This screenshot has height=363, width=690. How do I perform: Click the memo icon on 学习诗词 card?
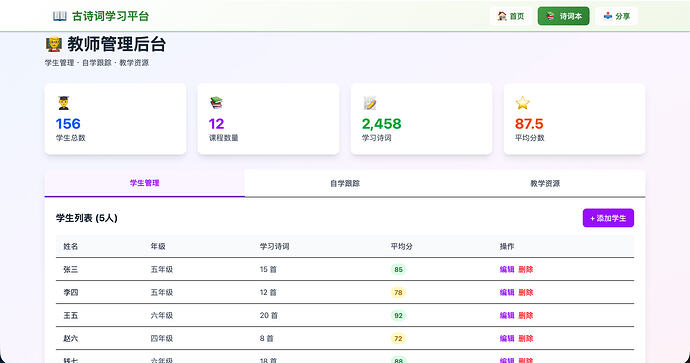tap(370, 103)
